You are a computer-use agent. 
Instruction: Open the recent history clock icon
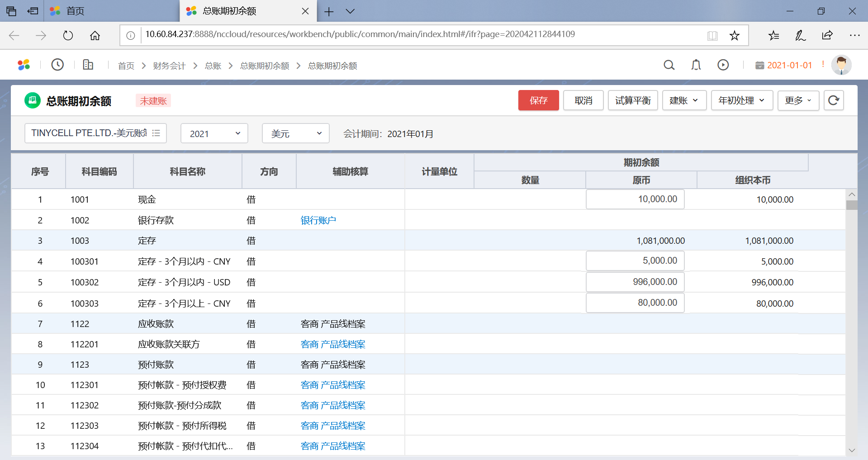coord(57,65)
